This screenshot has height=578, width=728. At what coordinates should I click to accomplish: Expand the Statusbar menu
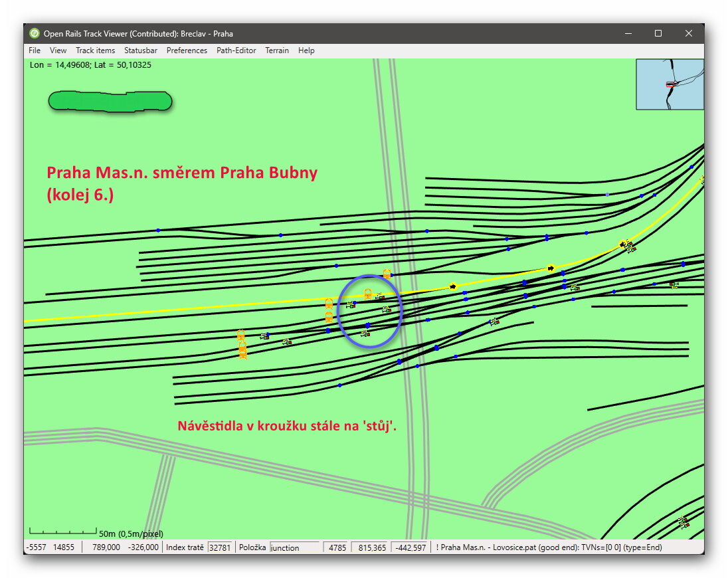[x=141, y=50]
